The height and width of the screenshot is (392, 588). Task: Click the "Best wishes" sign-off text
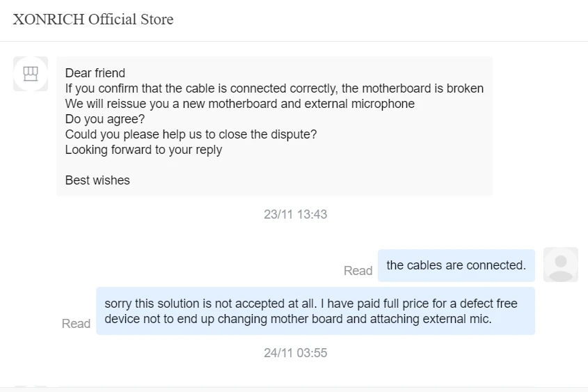pos(97,180)
